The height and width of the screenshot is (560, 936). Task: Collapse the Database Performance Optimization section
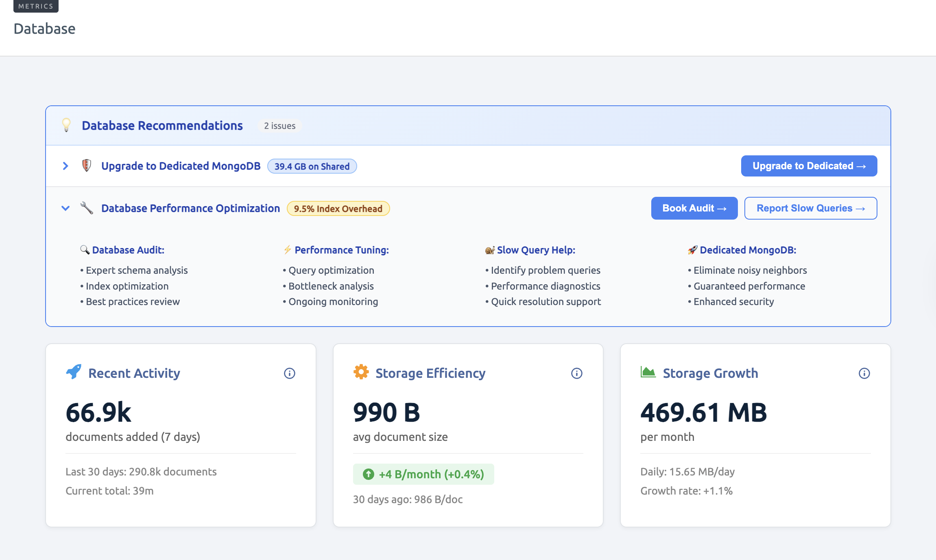coord(65,208)
